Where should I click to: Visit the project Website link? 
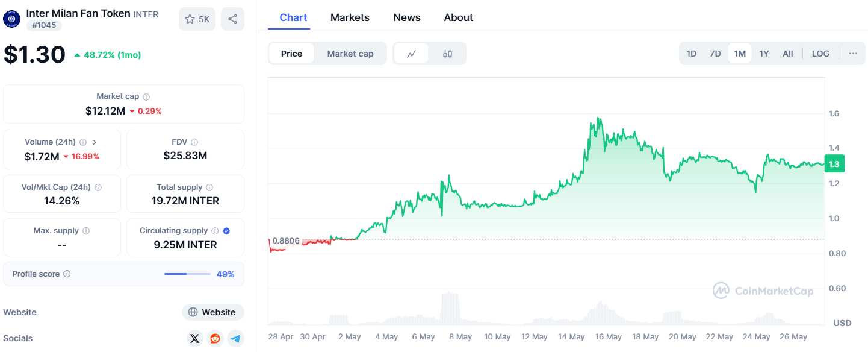(213, 312)
